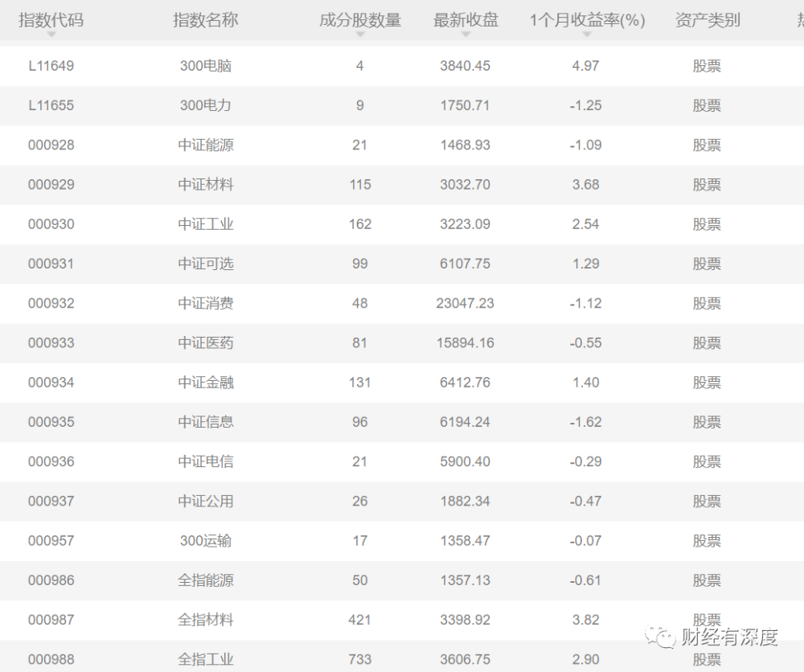Click the WeChat logo watermark icon
804x672 pixels.
click(x=660, y=637)
